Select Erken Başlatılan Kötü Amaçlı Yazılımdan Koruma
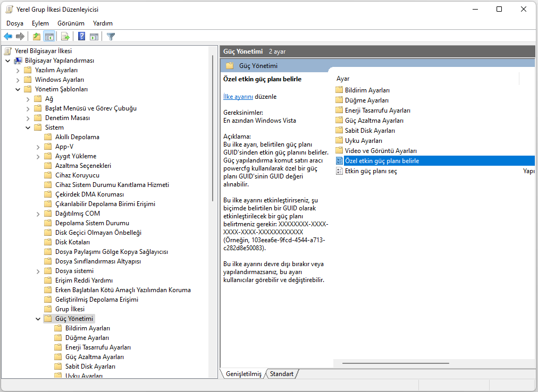538x392 pixels. click(123, 290)
